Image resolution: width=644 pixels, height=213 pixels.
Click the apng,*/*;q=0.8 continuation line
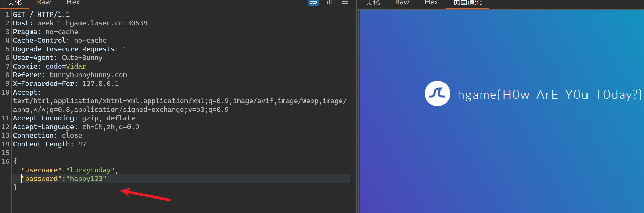click(x=121, y=110)
